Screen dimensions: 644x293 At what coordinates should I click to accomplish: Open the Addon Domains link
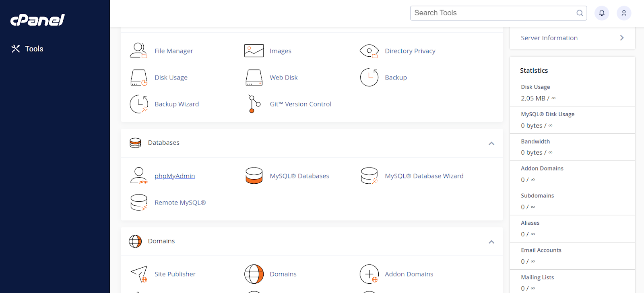click(x=409, y=274)
